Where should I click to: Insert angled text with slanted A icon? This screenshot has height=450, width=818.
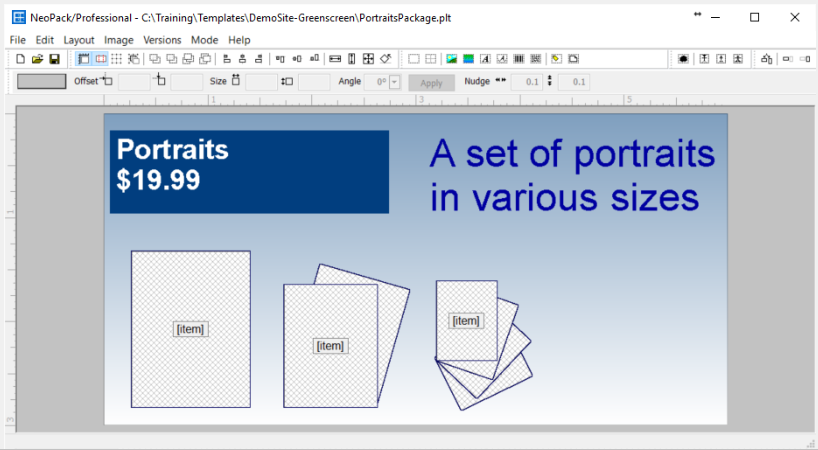click(502, 59)
